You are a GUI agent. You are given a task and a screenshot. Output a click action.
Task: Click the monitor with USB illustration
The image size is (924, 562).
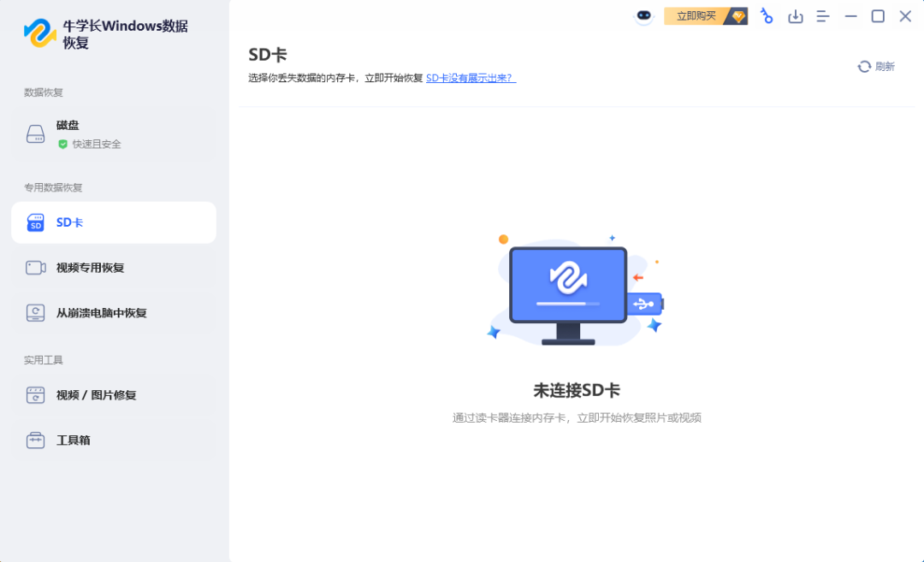[x=576, y=289]
